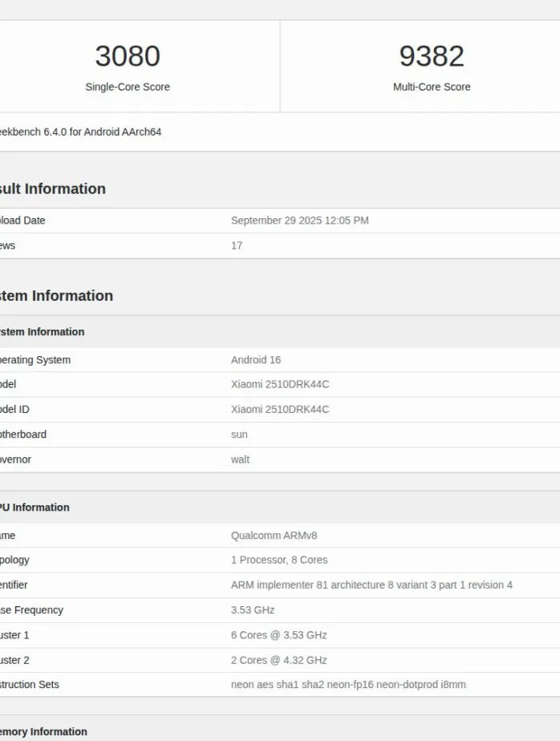The image size is (560, 741).
Task: Click the views count 17
Action: click(x=237, y=245)
